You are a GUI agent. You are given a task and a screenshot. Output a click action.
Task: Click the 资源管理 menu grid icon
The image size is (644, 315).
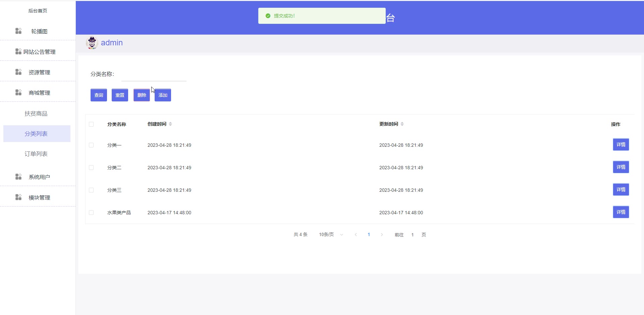point(18,72)
